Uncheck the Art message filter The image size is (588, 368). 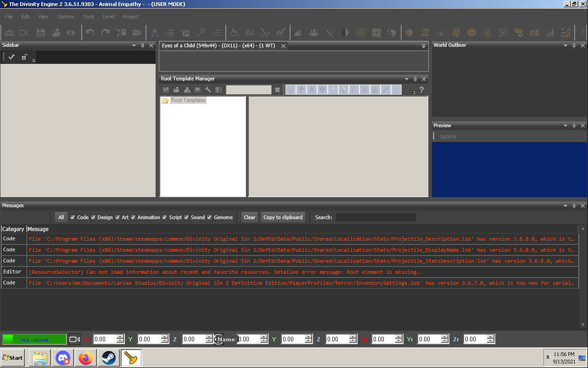coord(118,217)
